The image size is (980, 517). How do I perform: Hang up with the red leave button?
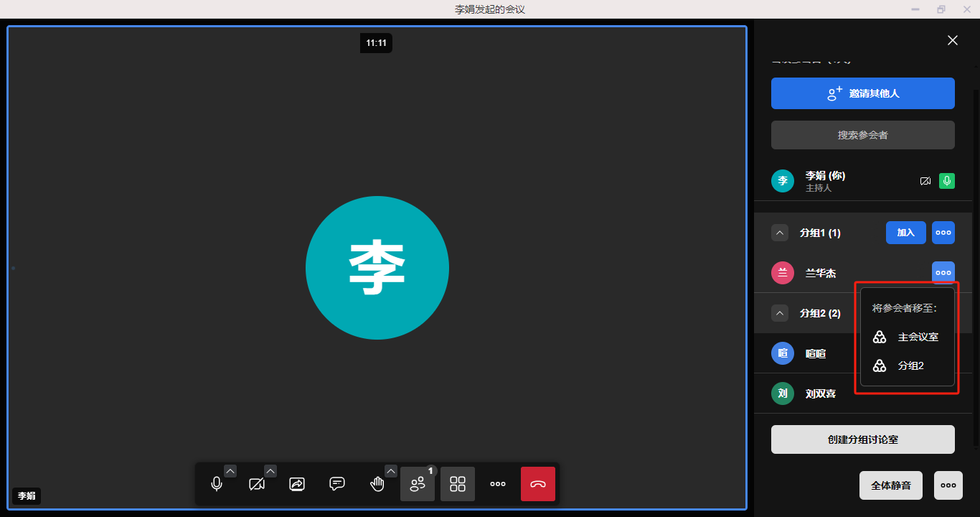coord(538,484)
